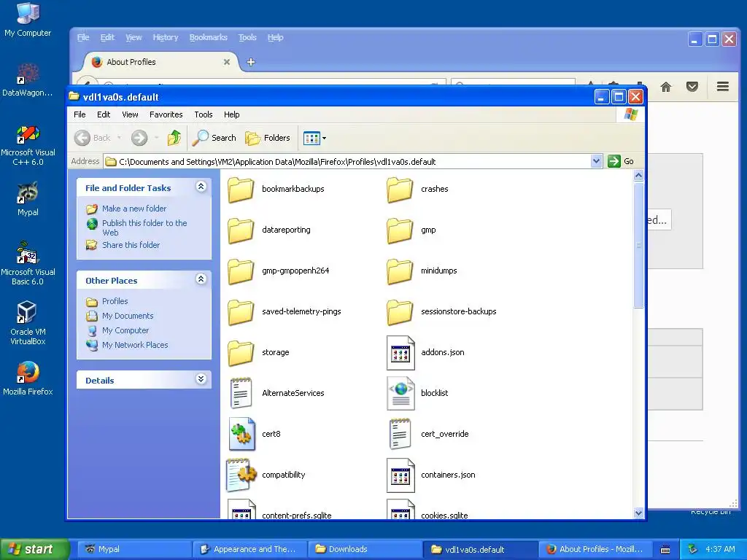Collapse File and Folder Tasks panel

click(201, 187)
